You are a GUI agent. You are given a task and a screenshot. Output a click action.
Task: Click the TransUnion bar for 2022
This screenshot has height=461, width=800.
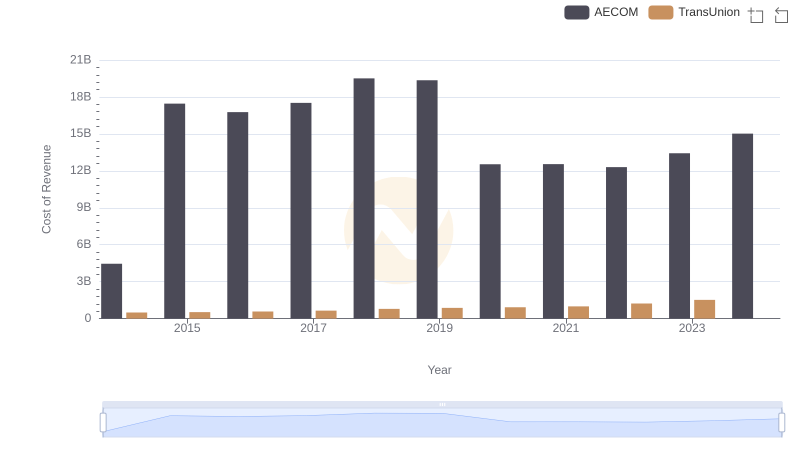click(641, 311)
